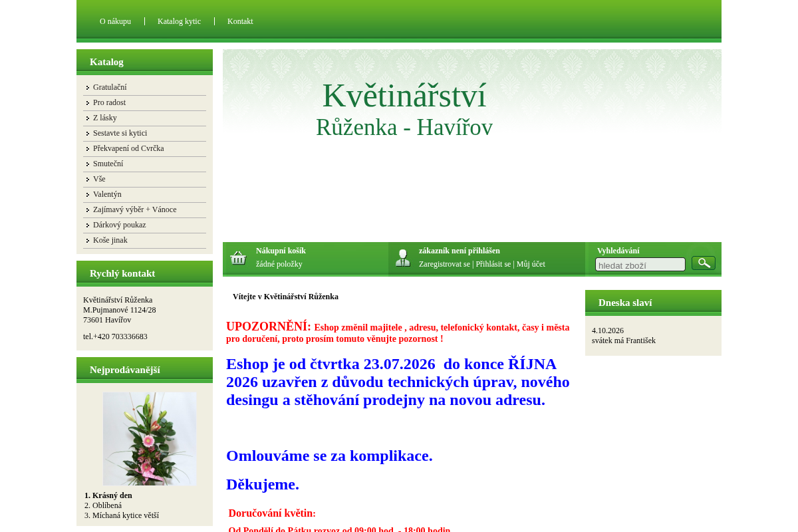Click the magnifier search button
The width and height of the screenshot is (798, 532).
(x=704, y=263)
